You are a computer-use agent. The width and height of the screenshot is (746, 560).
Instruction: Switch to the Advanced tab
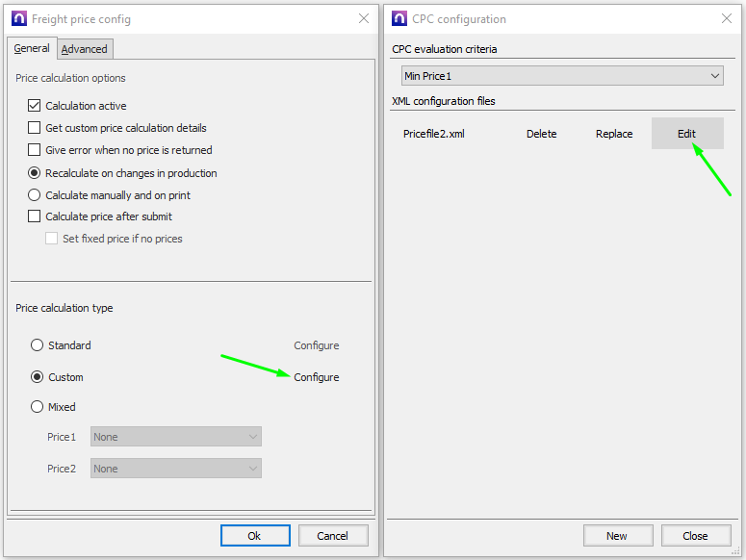[85, 49]
